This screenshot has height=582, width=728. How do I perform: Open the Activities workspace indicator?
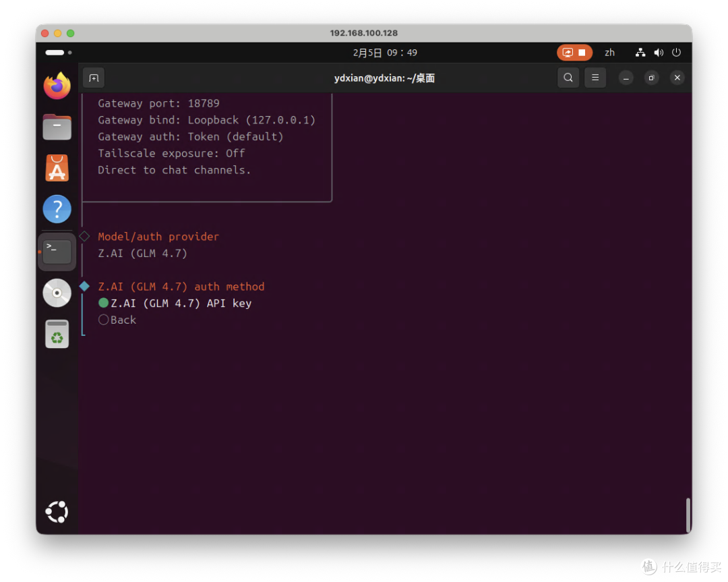coord(59,53)
